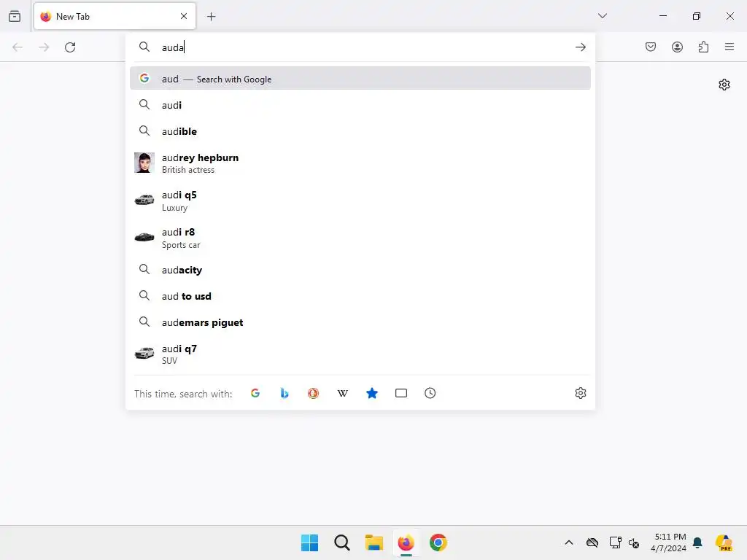Open Windows taskbar Search
This screenshot has height=560, width=747.
[342, 542]
